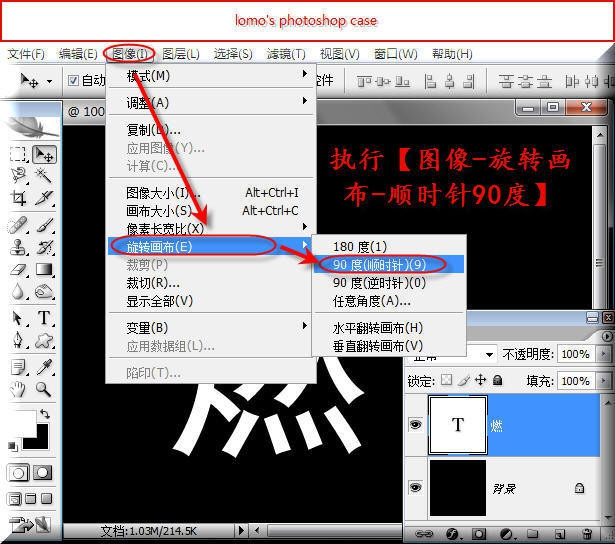Click the link layers icon
Viewport: 615px width, 544px height.
(424, 534)
